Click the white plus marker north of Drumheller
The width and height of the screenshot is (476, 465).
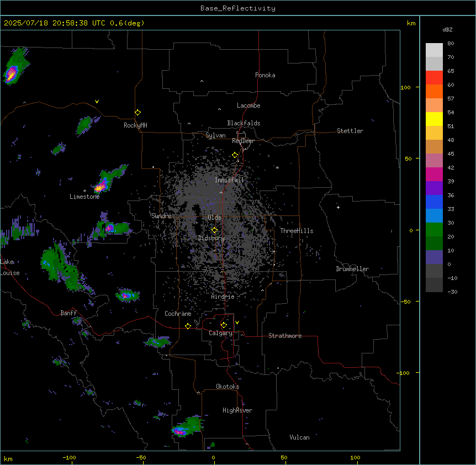click(x=338, y=207)
